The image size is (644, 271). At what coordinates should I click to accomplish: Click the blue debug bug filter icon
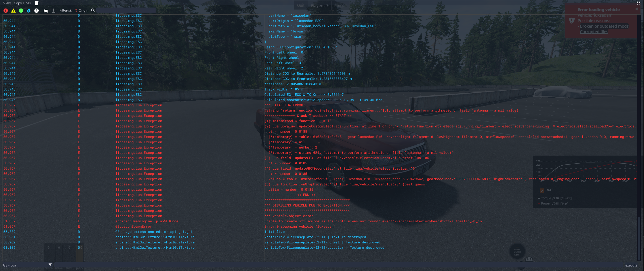pyautogui.click(x=29, y=11)
